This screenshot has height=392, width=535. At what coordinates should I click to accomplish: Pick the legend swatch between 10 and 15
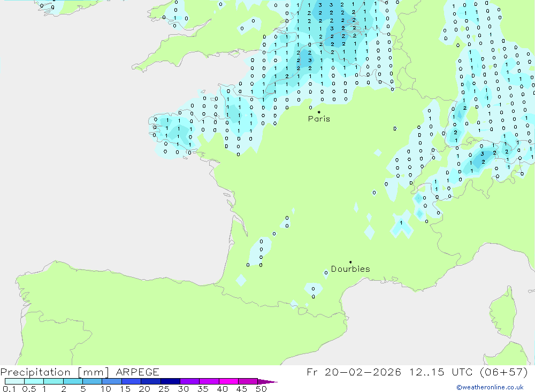[112, 381]
